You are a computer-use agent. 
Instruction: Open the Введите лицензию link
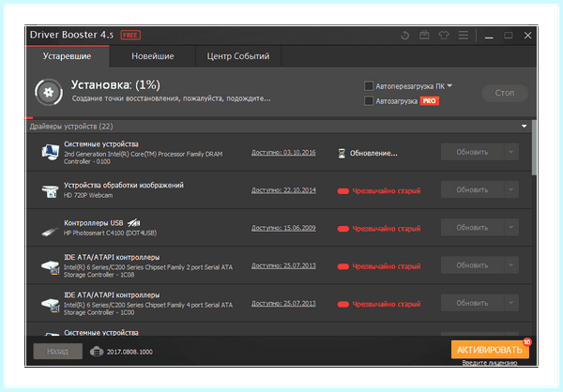coord(490,363)
